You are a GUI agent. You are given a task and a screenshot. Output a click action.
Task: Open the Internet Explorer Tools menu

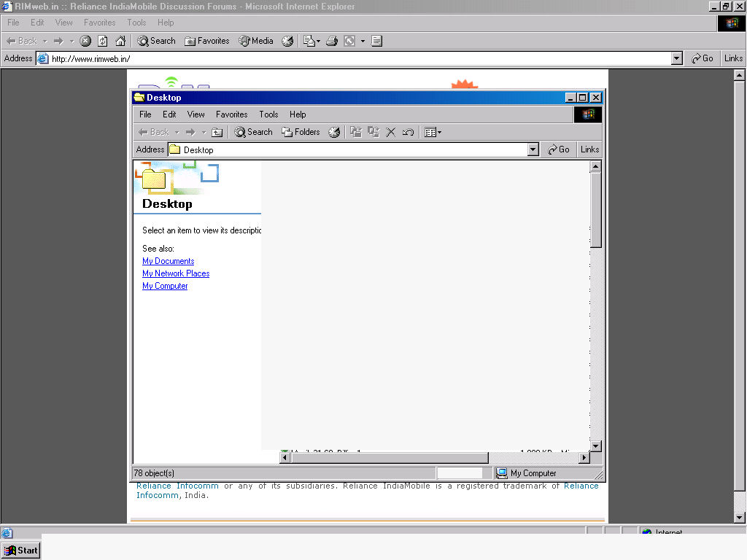click(x=136, y=23)
